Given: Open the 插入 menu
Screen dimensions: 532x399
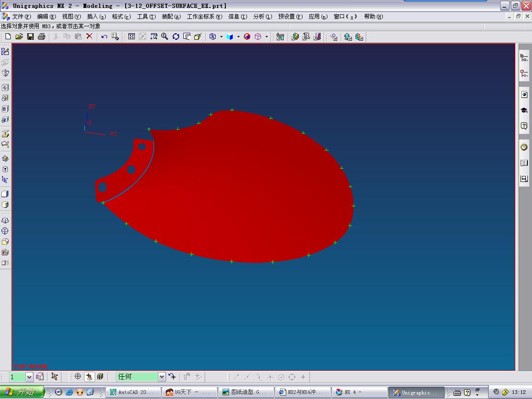Looking at the screenshot, I should [x=97, y=16].
